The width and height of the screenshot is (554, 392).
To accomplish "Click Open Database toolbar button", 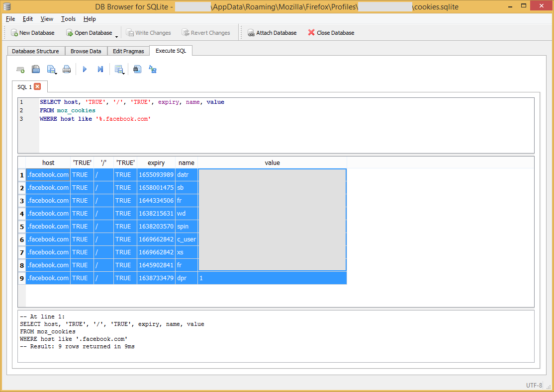I will click(89, 33).
